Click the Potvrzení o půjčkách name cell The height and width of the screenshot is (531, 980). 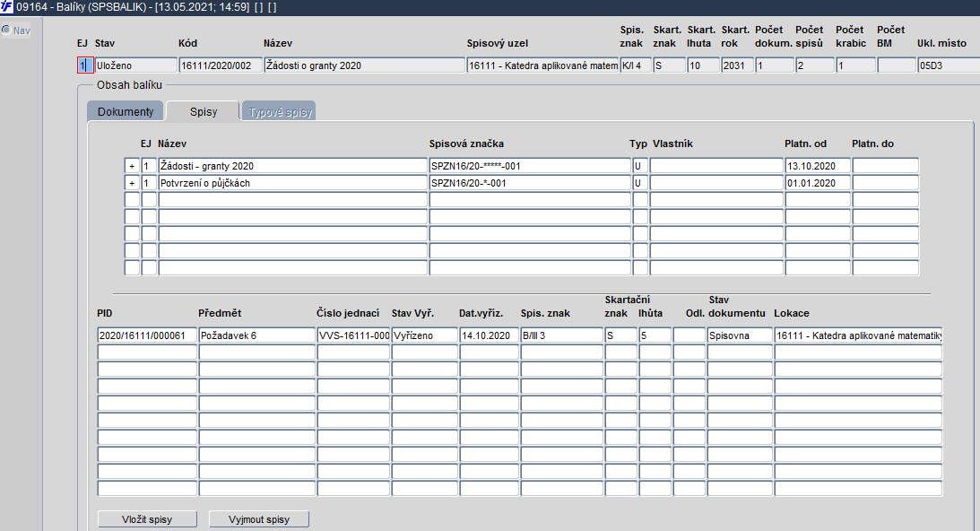pos(292,183)
